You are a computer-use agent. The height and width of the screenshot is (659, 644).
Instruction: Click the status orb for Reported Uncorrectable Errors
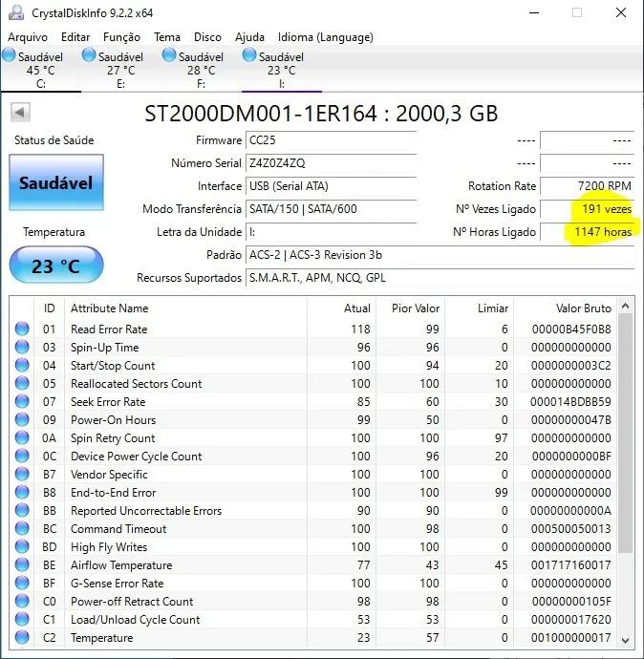point(22,510)
